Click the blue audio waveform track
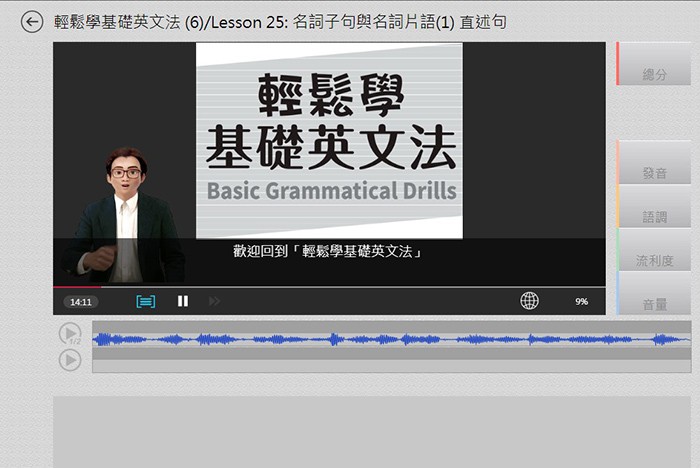Screen dimensions: 700x468 click(x=390, y=340)
